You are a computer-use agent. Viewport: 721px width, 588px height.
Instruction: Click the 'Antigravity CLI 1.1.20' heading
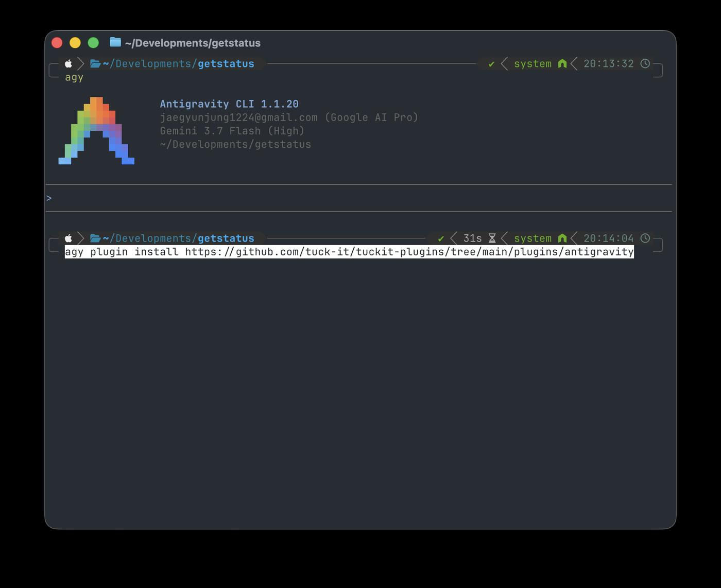coord(229,104)
